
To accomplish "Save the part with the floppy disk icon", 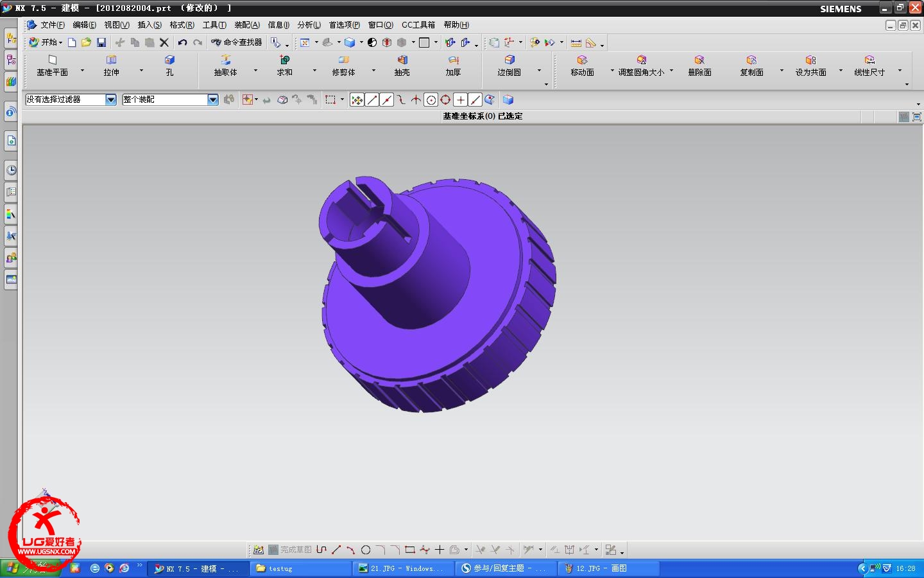I will pyautogui.click(x=101, y=42).
